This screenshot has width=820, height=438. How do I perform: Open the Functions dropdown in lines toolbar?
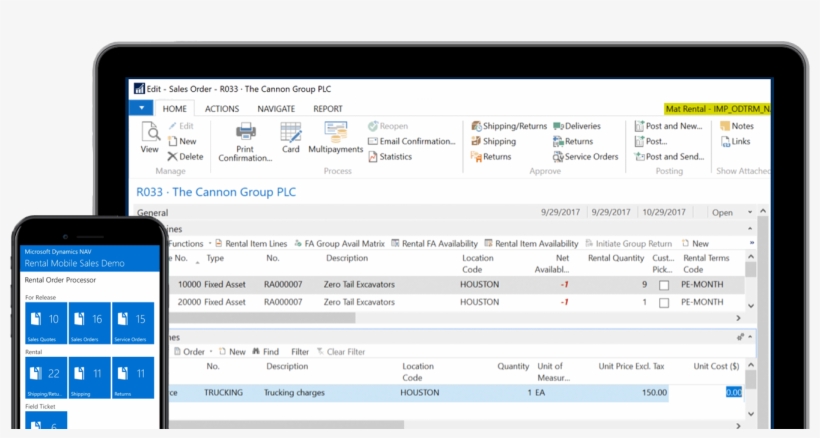click(190, 244)
